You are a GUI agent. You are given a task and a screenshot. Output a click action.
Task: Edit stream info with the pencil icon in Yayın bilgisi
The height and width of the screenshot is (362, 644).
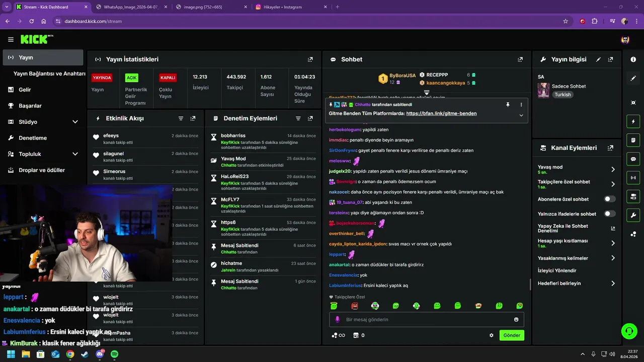pyautogui.click(x=598, y=59)
